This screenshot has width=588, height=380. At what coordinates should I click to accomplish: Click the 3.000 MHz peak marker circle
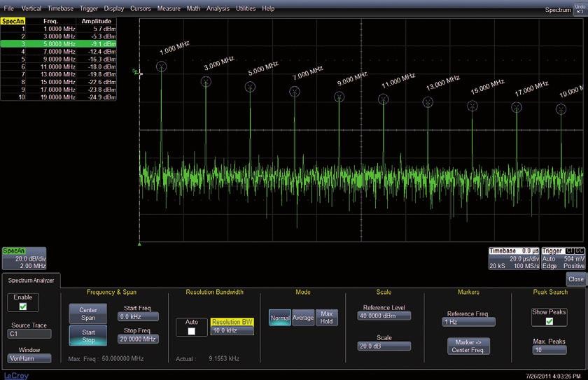(x=206, y=82)
